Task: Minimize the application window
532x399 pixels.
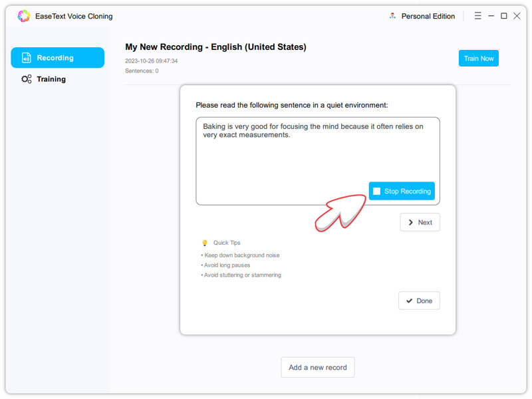Action: [491, 16]
